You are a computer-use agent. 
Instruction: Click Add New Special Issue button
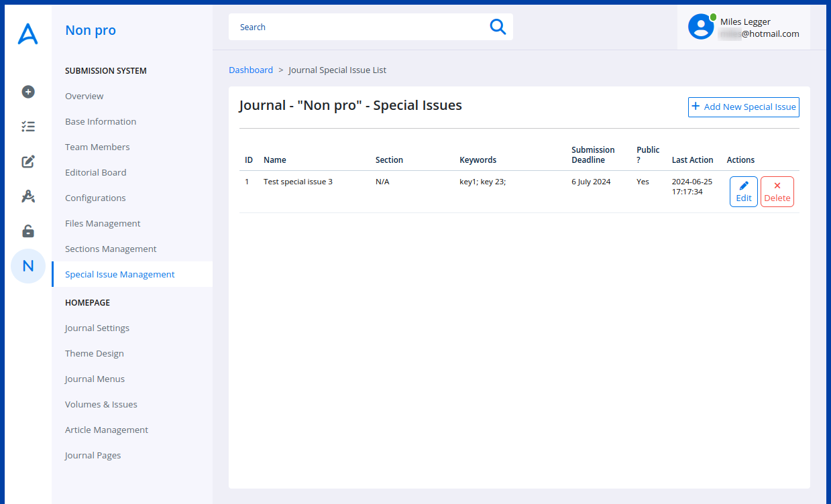(743, 107)
